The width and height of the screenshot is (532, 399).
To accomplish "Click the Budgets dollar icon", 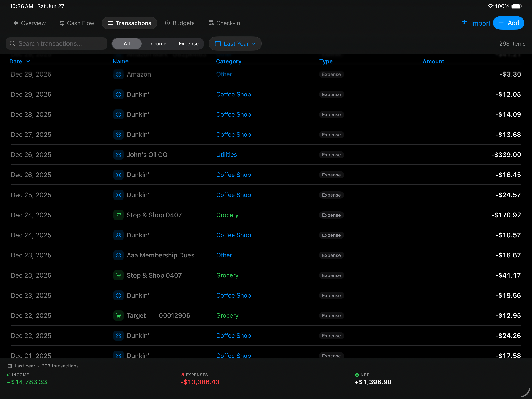I will [167, 23].
